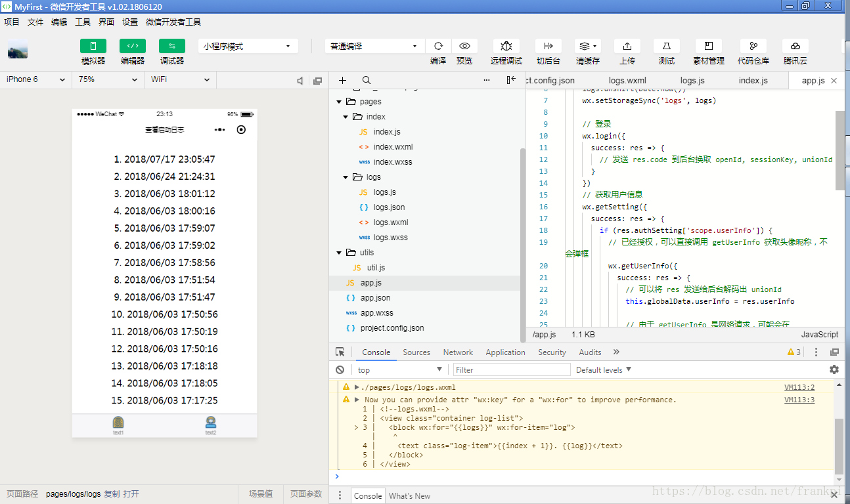850x504 pixels.
Task: Open util.js in file tree
Action: click(x=376, y=268)
